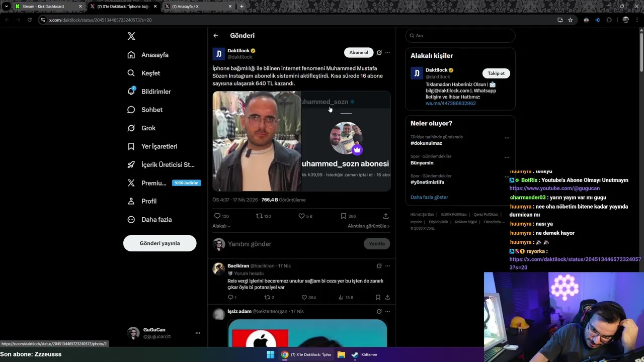The width and height of the screenshot is (644, 362).
Task: Click repost icon with 120 on post
Action: tap(263, 216)
